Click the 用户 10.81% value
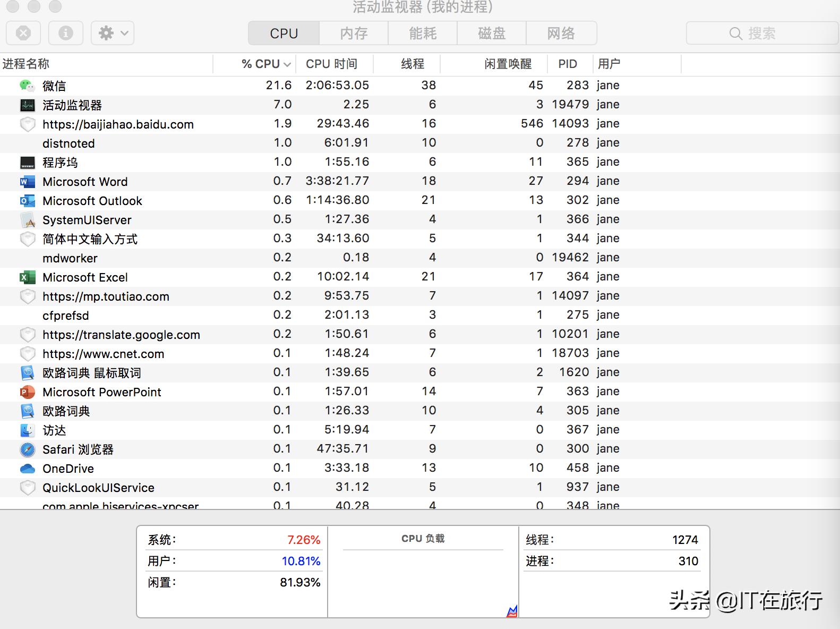This screenshot has height=629, width=840. coord(301,561)
